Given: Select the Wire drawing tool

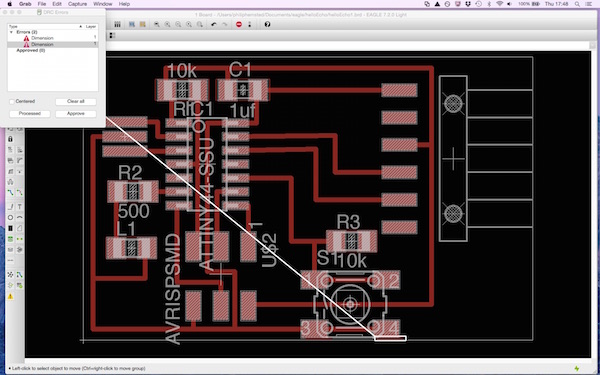Looking at the screenshot, I should point(10,207).
